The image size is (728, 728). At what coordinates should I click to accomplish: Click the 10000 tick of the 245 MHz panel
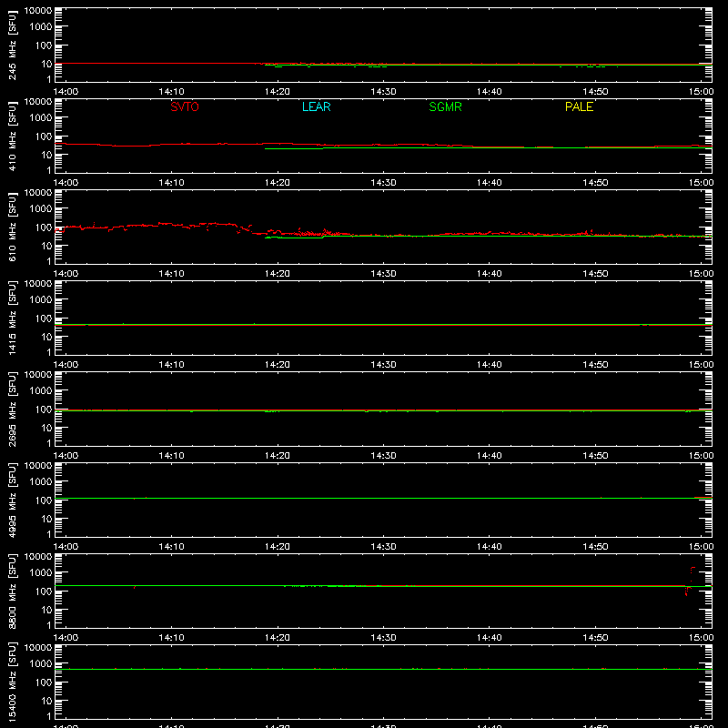click(38, 11)
